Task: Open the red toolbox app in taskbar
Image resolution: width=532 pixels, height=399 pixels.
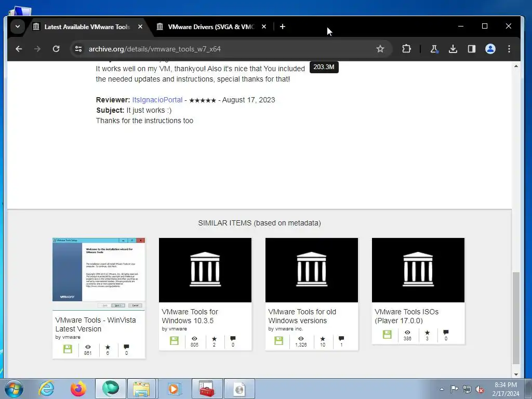Action: click(206, 389)
